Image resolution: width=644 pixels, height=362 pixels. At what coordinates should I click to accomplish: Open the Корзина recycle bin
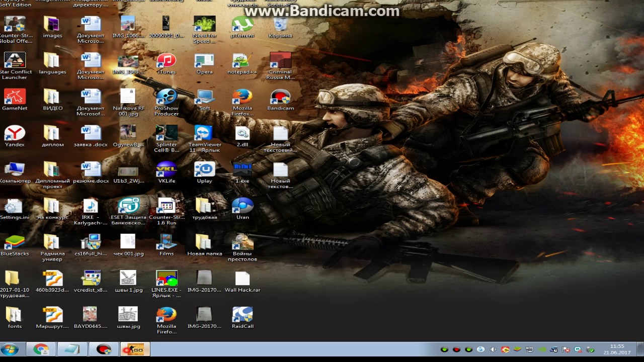pyautogui.click(x=280, y=27)
